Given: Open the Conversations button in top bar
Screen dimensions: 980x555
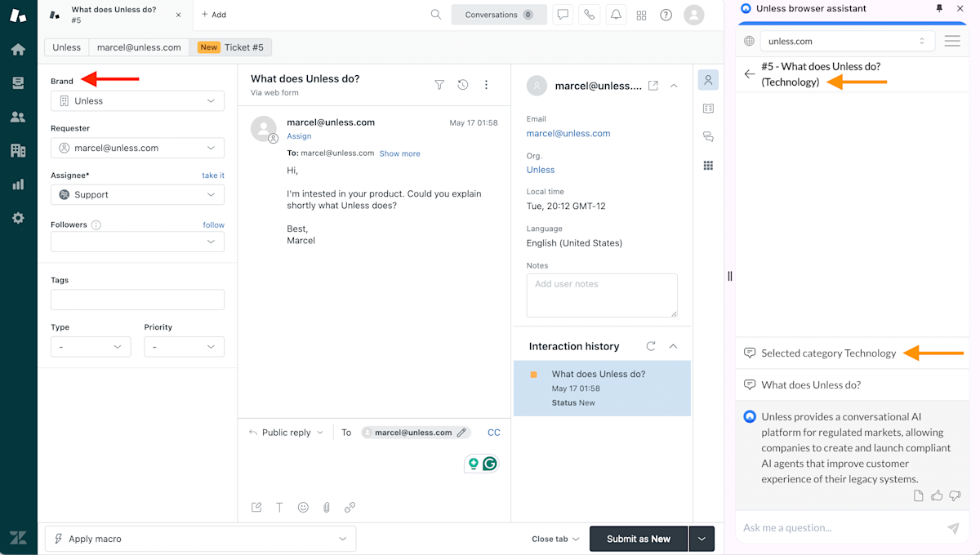Looking at the screenshot, I should click(x=499, y=15).
